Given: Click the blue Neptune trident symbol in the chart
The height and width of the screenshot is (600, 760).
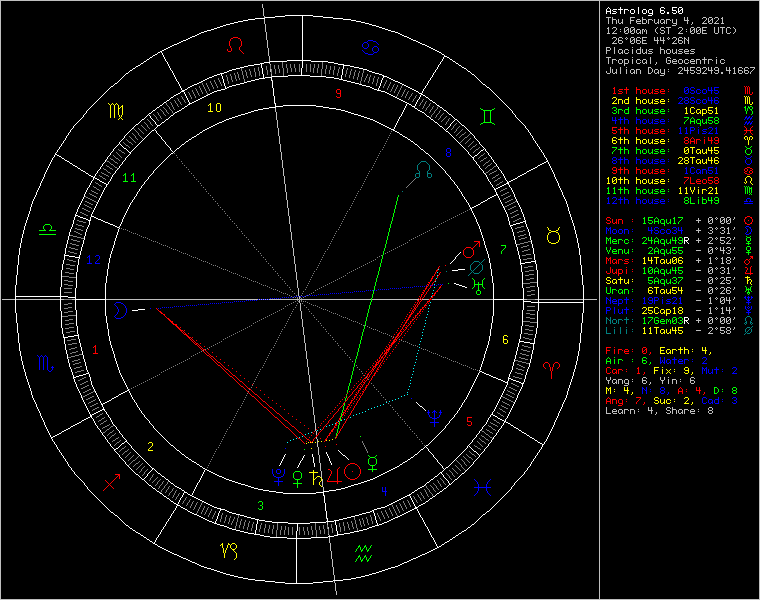Looking at the screenshot, I should click(x=435, y=417).
